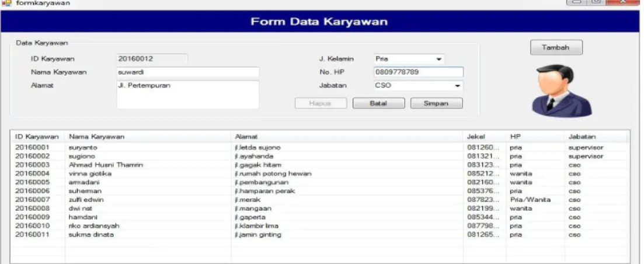
Task: Click address jl.gagak hitam
Action: [x=258, y=165]
